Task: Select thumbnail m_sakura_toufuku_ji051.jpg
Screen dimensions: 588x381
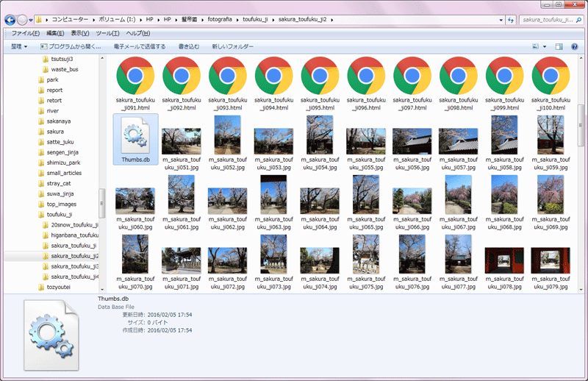Action: (182, 141)
